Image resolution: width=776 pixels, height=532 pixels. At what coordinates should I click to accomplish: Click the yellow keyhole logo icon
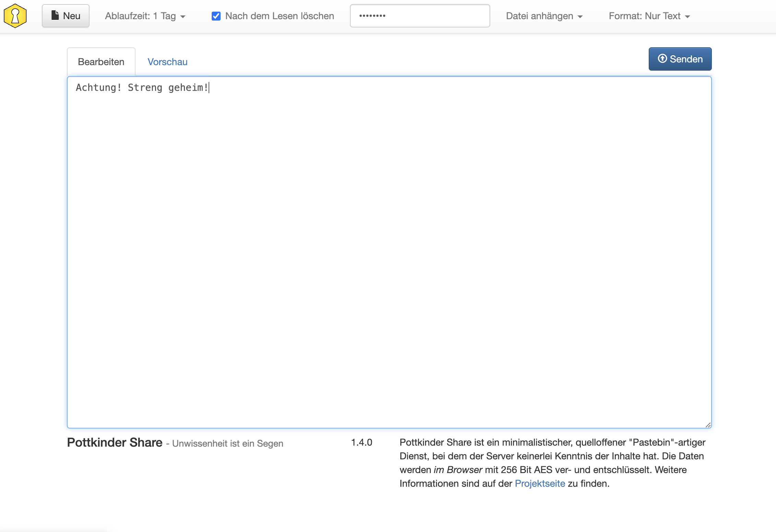pyautogui.click(x=15, y=16)
